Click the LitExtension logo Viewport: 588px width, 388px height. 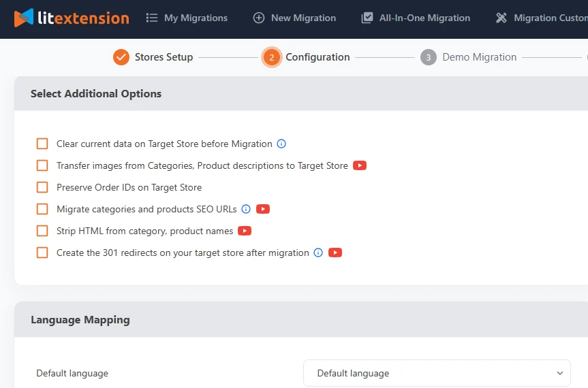coord(72,18)
